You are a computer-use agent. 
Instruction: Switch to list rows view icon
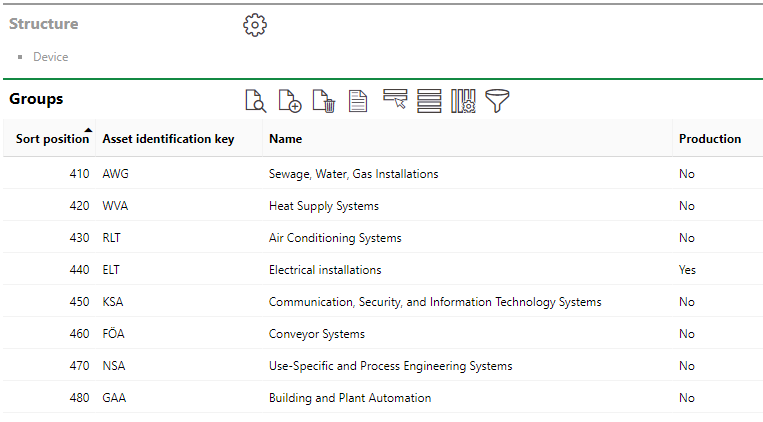[429, 100]
